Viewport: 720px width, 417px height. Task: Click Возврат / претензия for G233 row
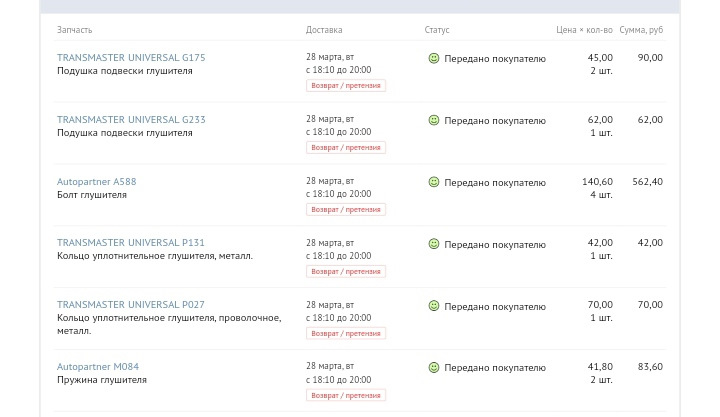346,147
